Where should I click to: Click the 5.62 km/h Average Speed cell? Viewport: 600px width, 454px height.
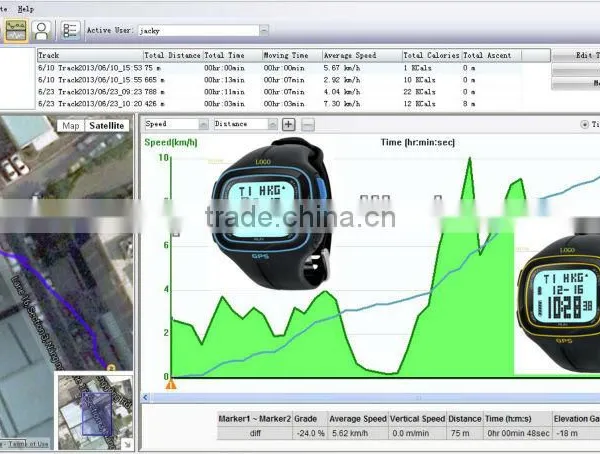click(358, 433)
